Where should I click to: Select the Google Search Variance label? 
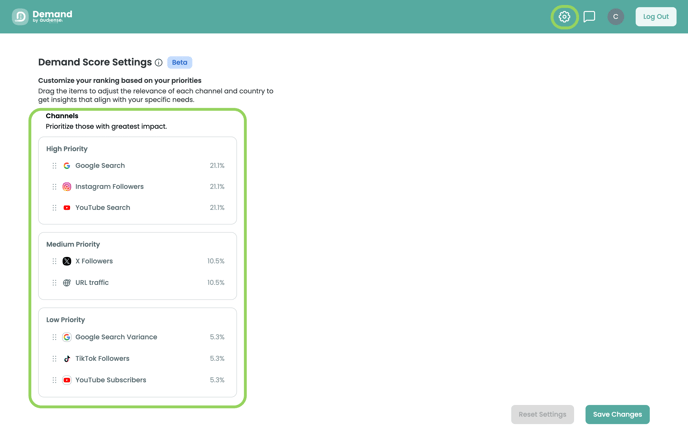click(x=116, y=337)
